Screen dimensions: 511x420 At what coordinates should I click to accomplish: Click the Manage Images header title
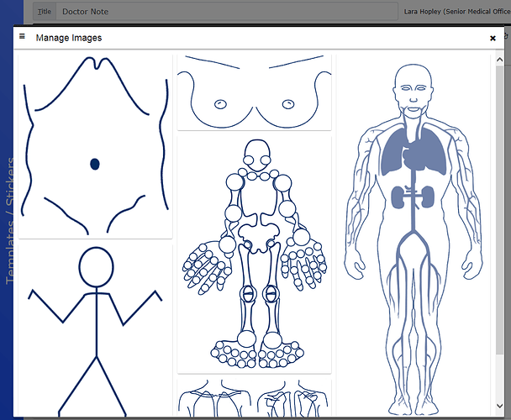(x=69, y=38)
